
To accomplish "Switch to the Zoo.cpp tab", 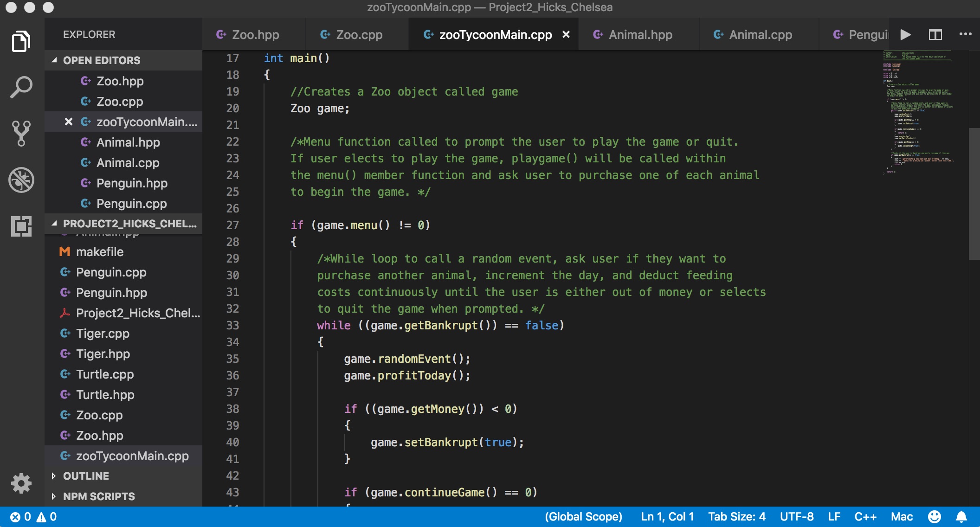I will tap(359, 35).
